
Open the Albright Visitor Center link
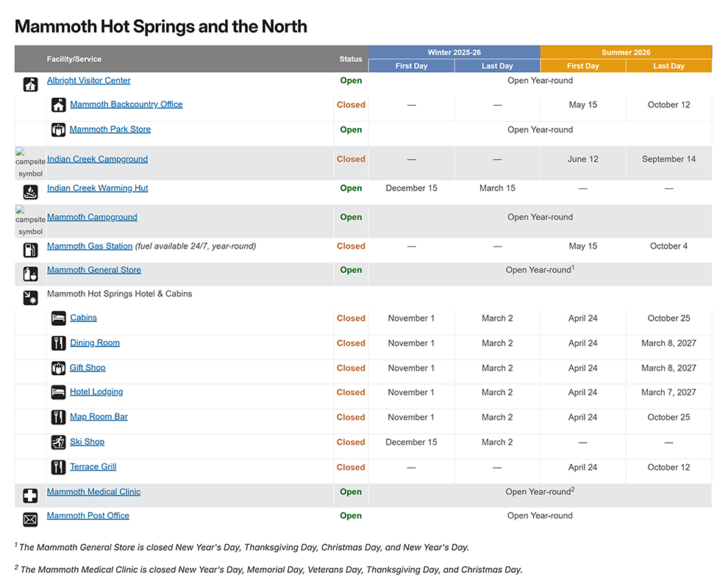(88, 81)
